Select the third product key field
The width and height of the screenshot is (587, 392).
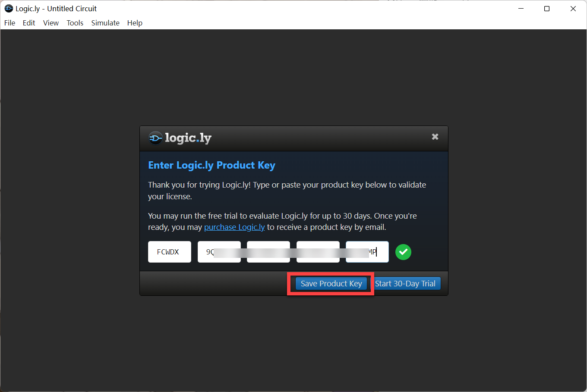click(268, 252)
